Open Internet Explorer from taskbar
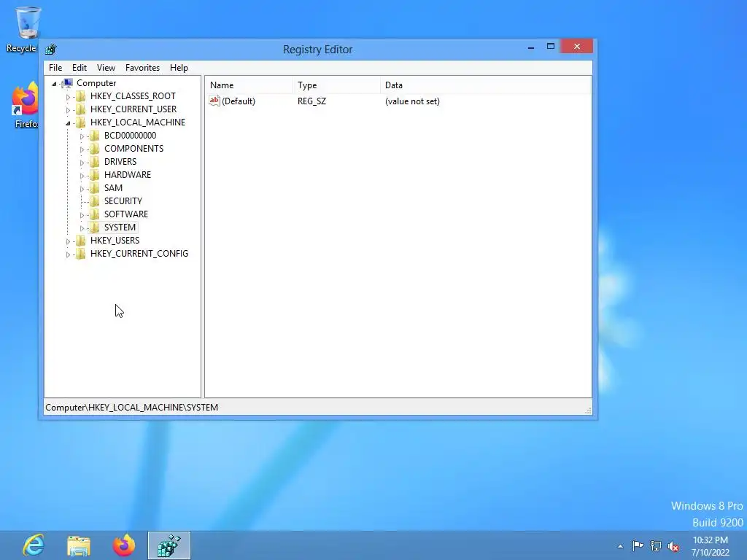The width and height of the screenshot is (747, 560). [x=34, y=545]
